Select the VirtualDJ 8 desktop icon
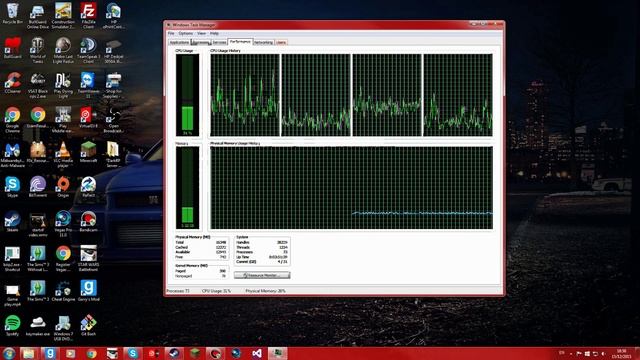 [88, 118]
